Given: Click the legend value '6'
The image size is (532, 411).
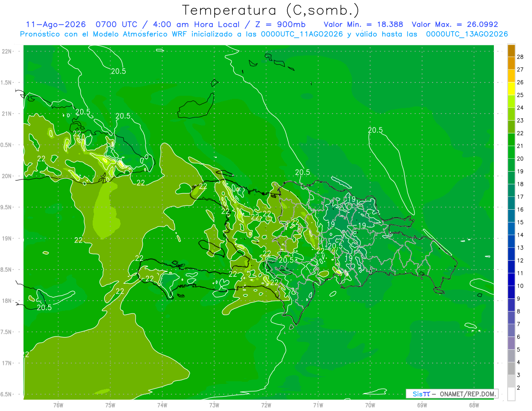Looking at the screenshot, I should click(519, 337).
